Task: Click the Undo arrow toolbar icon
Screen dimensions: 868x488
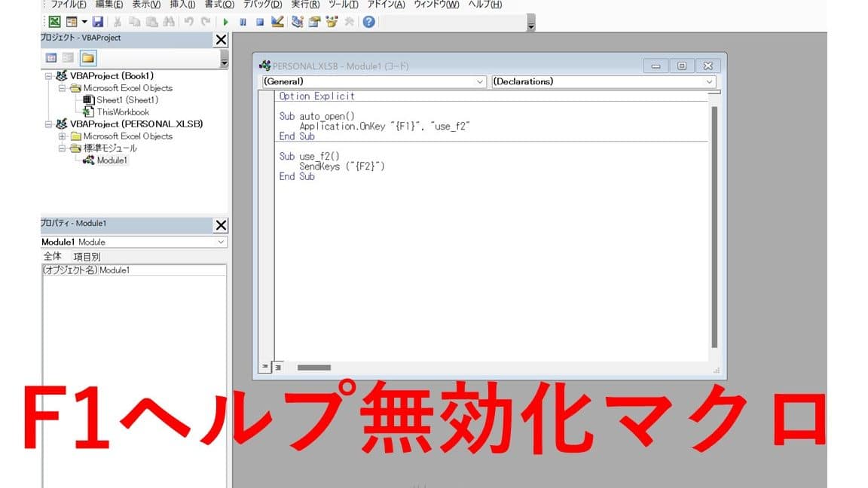Action: (189, 22)
